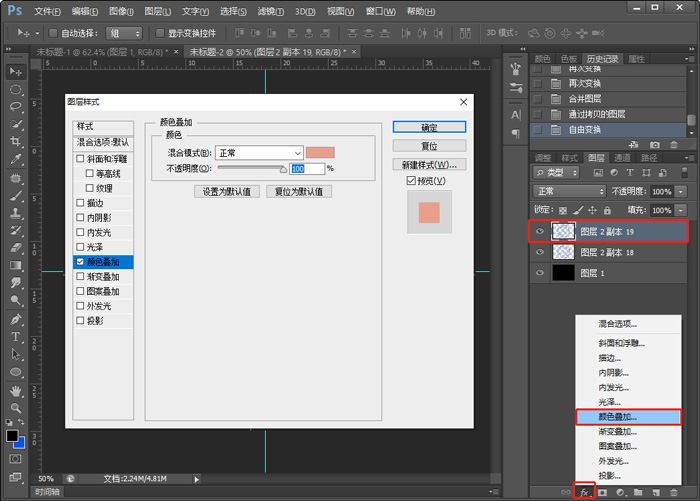This screenshot has width=700, height=501.
Task: Open layer 填充 dropdown arrow
Action: [x=681, y=210]
